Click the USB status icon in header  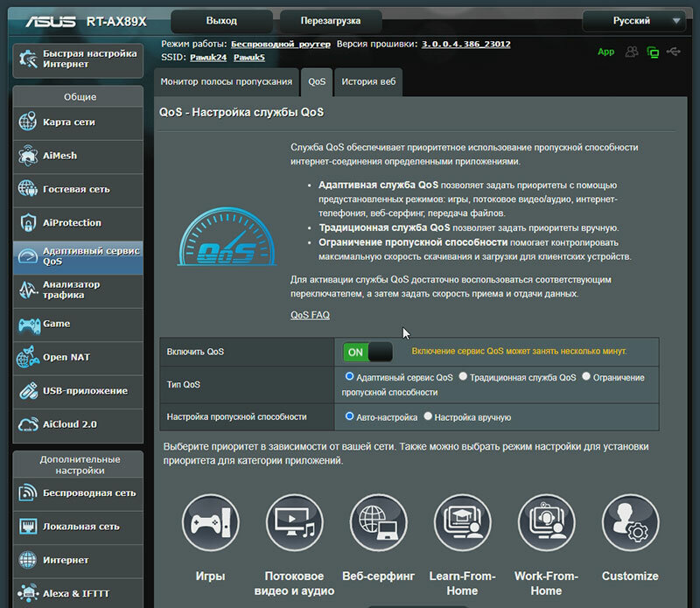[673, 52]
